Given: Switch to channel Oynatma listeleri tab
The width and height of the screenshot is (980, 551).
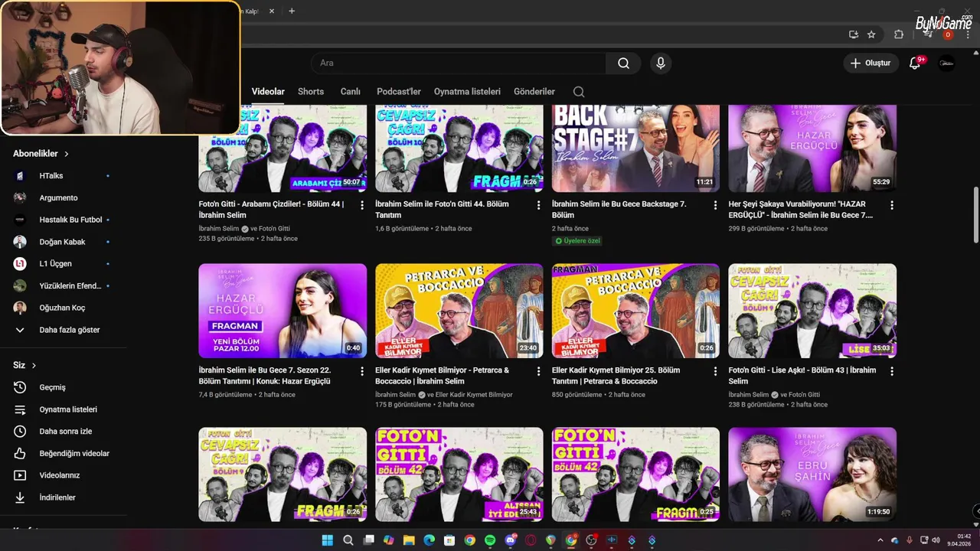Looking at the screenshot, I should pos(467,92).
